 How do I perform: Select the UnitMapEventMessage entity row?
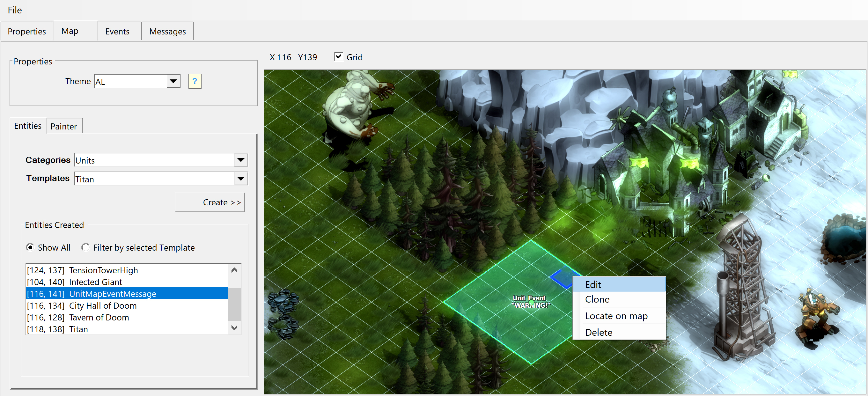click(x=127, y=294)
